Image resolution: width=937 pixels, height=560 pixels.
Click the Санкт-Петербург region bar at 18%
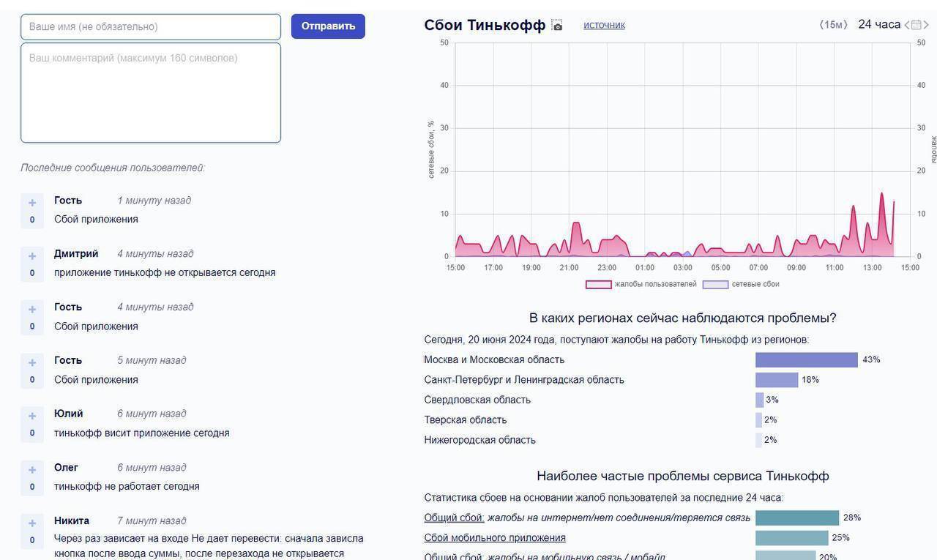[x=777, y=380]
